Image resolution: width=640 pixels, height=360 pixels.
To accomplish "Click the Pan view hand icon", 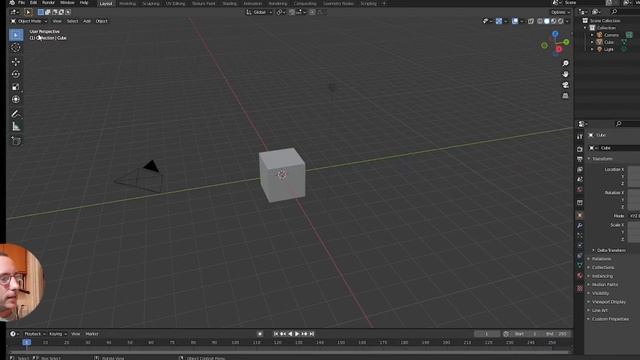I will point(565,74).
